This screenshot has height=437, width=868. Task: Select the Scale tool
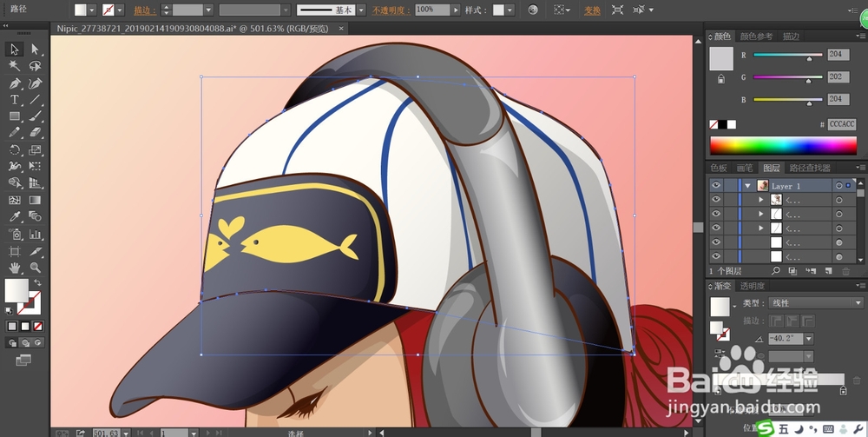tap(35, 149)
